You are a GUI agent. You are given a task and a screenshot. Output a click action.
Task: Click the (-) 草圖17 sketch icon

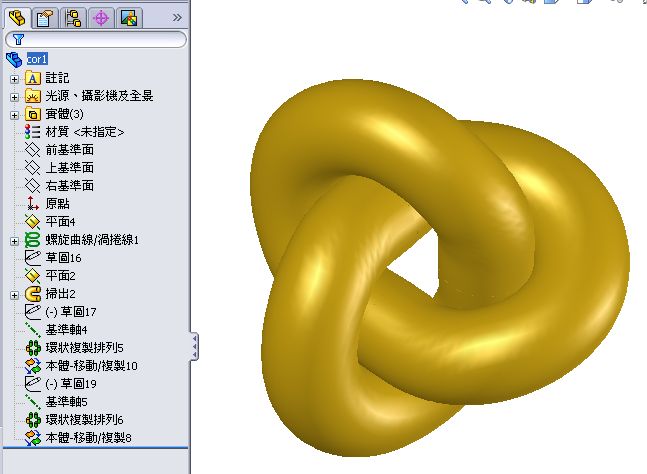[x=33, y=311]
